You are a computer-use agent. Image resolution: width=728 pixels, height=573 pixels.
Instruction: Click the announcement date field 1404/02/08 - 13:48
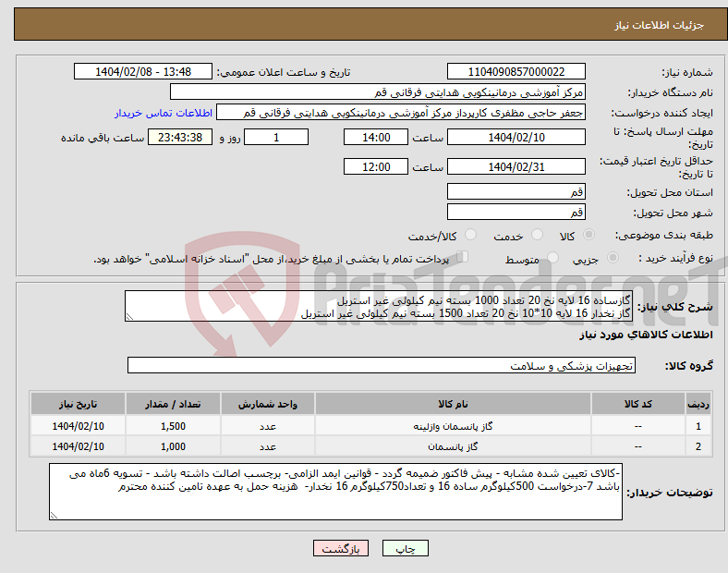(x=143, y=71)
